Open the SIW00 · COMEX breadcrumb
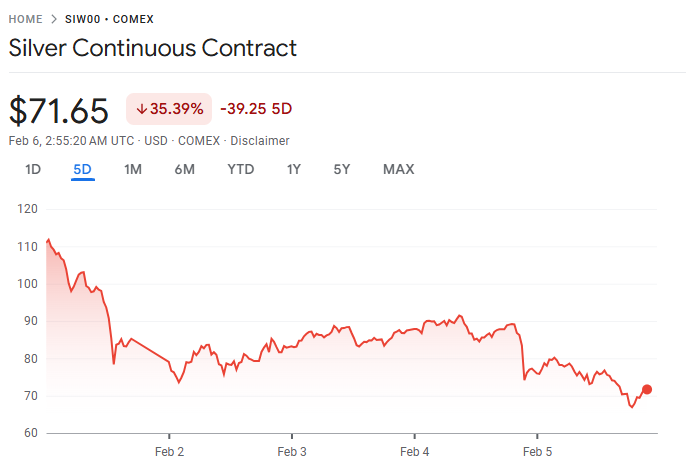The height and width of the screenshot is (472, 686). tap(111, 19)
